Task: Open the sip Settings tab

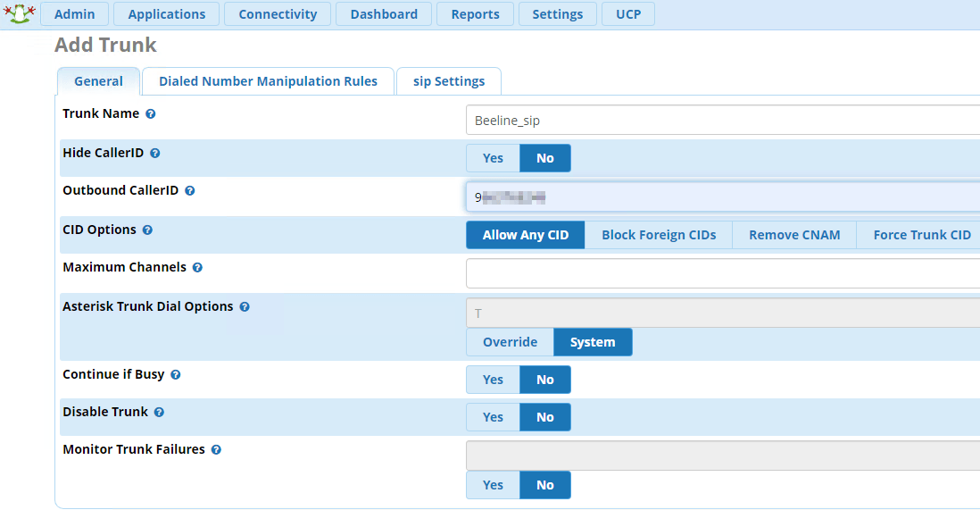Action: 449,81
